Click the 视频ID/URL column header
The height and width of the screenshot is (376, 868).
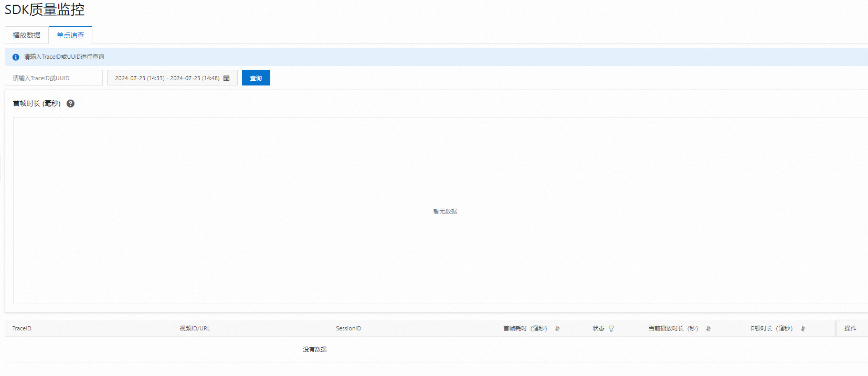pyautogui.click(x=195, y=329)
